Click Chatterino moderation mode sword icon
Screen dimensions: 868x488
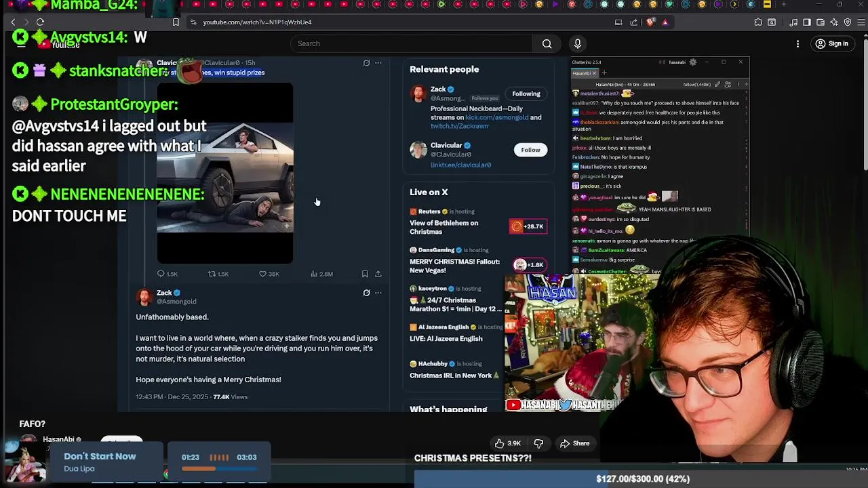(717, 85)
